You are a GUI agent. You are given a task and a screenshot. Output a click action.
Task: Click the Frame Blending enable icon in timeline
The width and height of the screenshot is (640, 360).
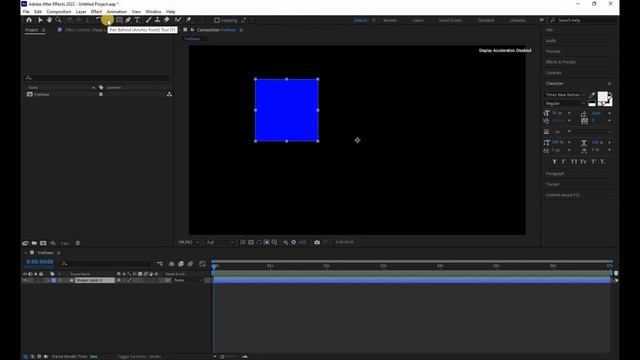click(x=181, y=264)
